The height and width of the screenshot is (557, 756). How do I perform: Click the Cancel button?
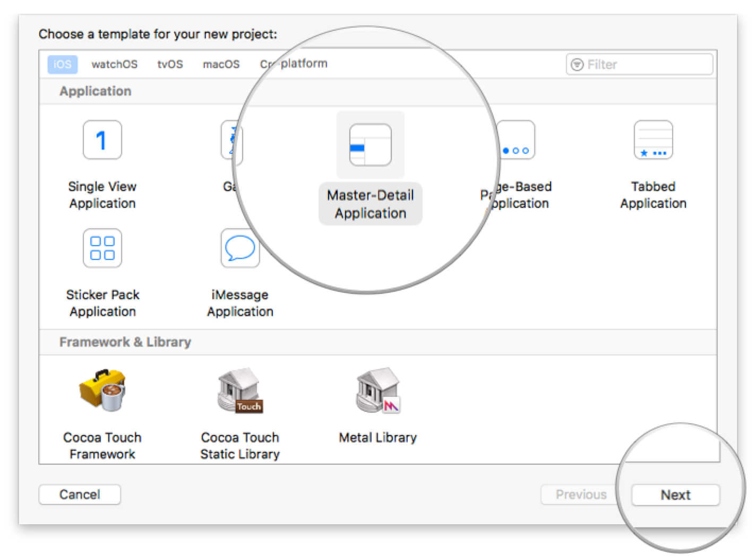80,494
